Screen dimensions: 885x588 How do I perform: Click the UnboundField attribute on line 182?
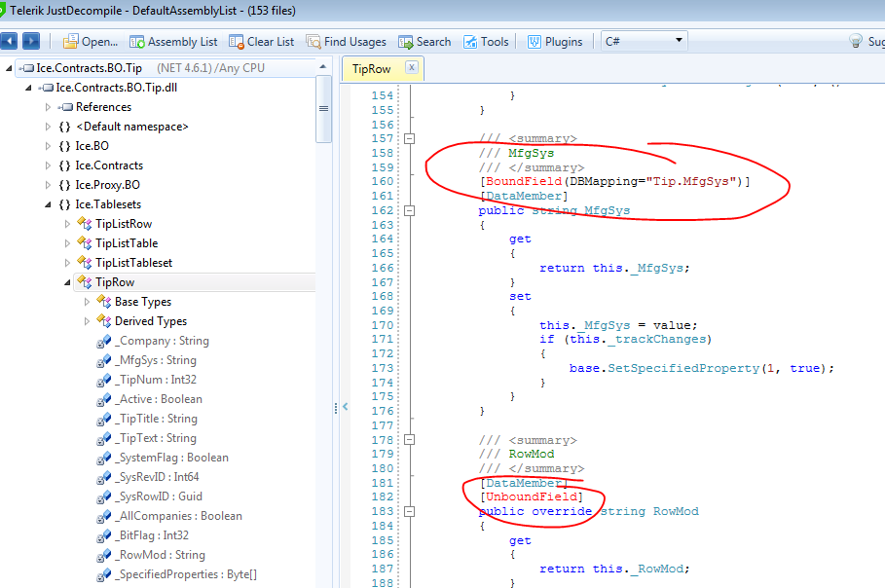pos(532,497)
